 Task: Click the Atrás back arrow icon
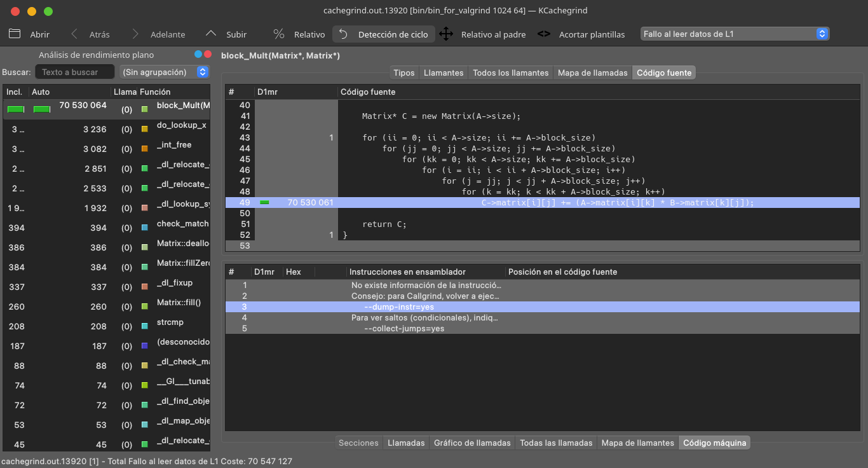pos(75,34)
